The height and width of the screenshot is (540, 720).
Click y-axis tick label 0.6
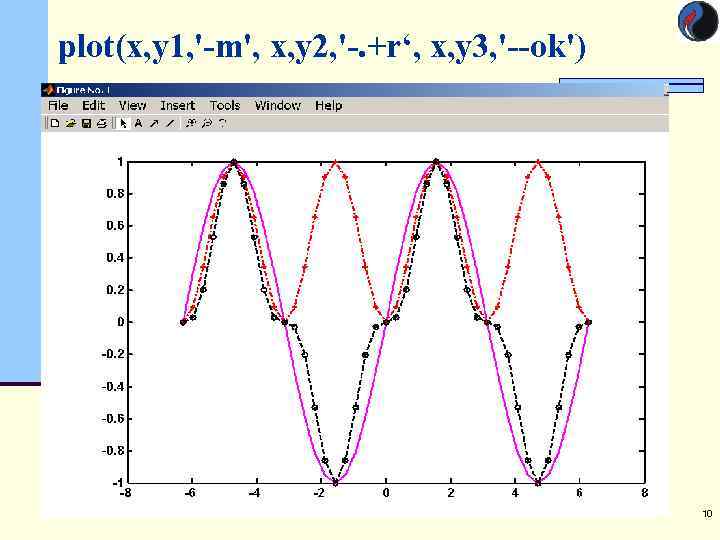(x=115, y=225)
